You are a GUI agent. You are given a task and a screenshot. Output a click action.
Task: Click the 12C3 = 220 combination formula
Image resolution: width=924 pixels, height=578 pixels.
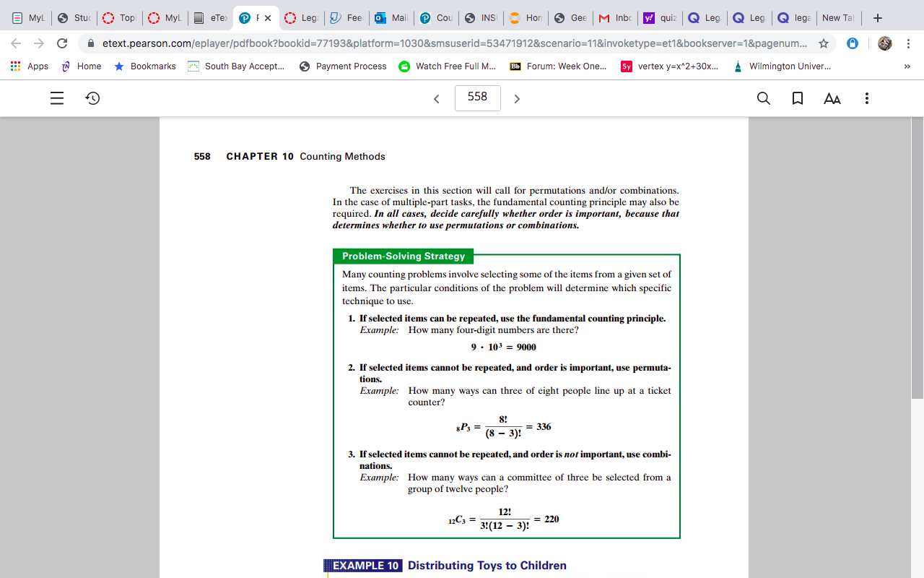click(504, 519)
